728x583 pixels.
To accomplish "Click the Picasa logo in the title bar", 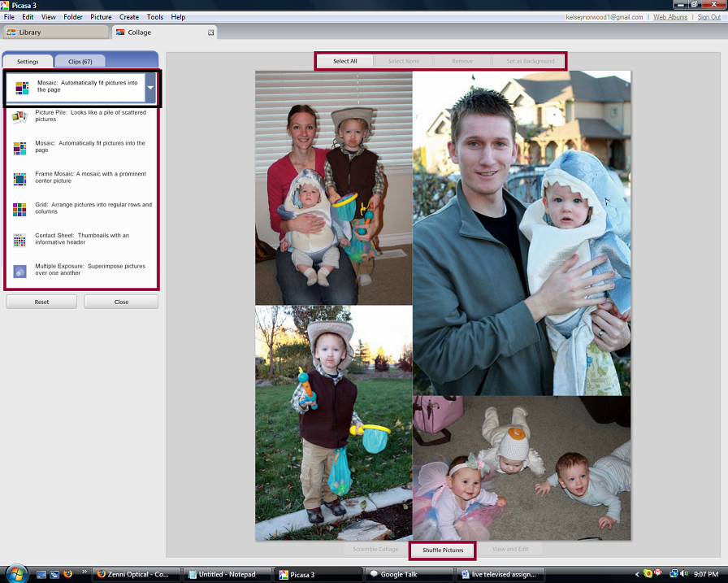I will pyautogui.click(x=5, y=5).
